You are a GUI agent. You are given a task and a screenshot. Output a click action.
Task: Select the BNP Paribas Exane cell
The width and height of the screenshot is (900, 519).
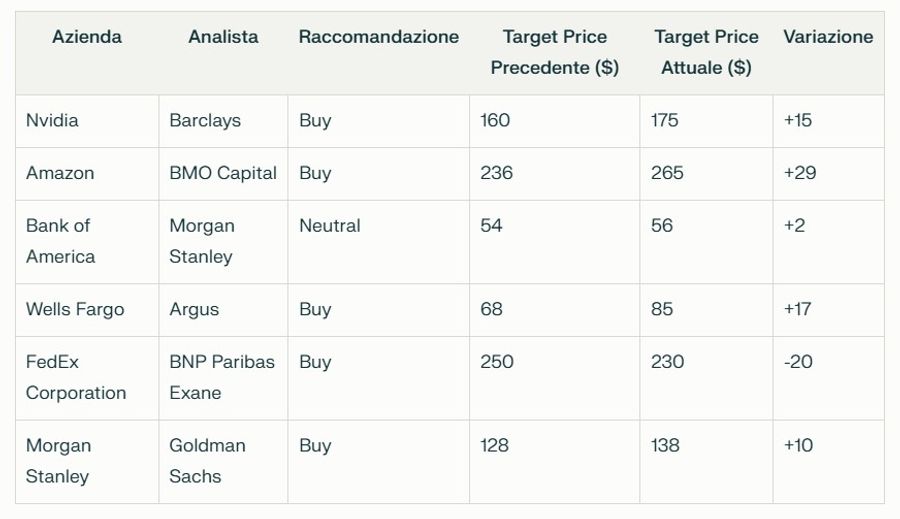pyautogui.click(x=222, y=377)
